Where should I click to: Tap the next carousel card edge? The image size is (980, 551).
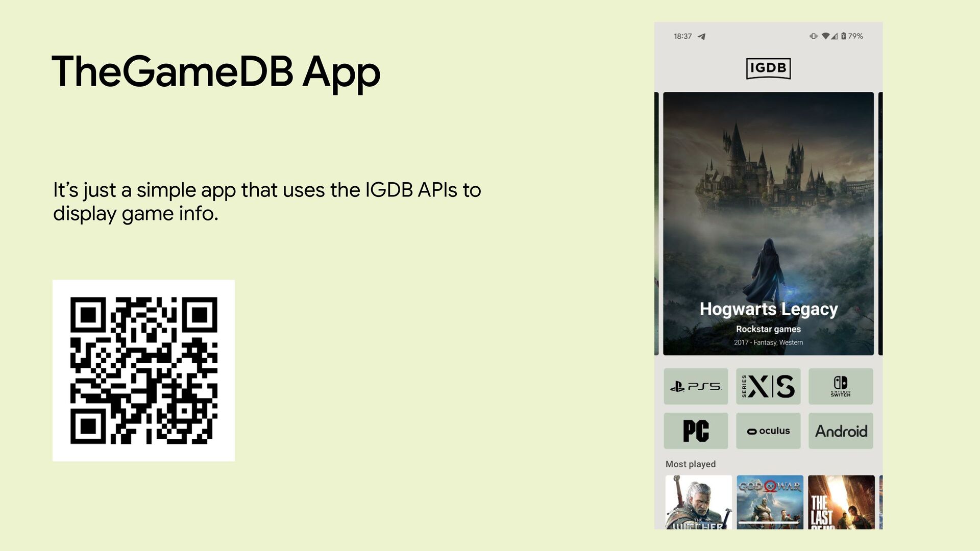880,223
